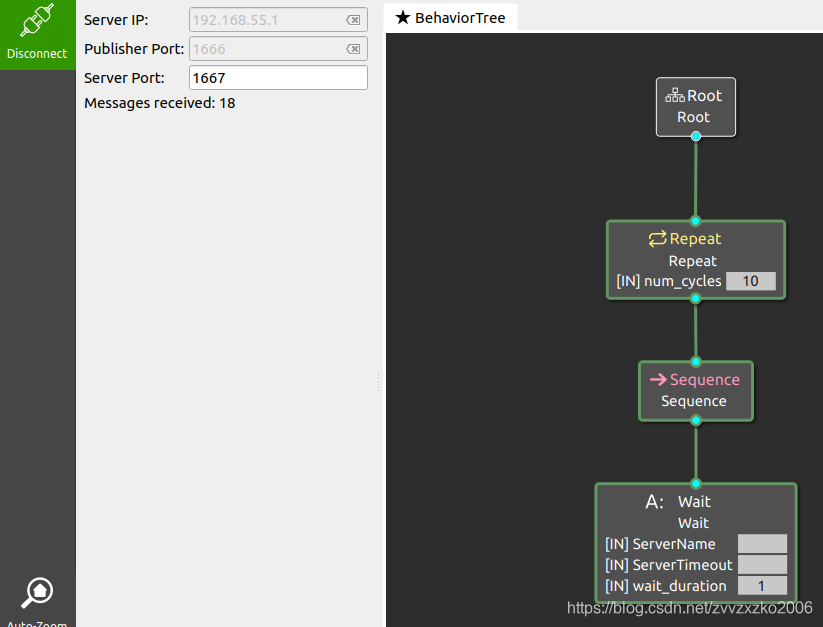Screen dimensions: 823x627
Task: Click the num_cycles value field showing 10
Action: [x=751, y=281]
